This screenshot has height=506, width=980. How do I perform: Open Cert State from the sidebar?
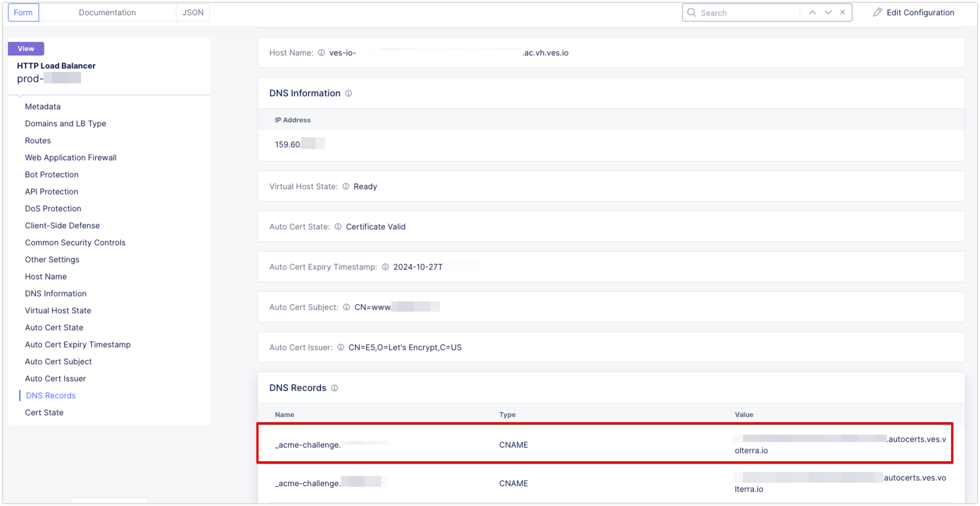pos(44,412)
